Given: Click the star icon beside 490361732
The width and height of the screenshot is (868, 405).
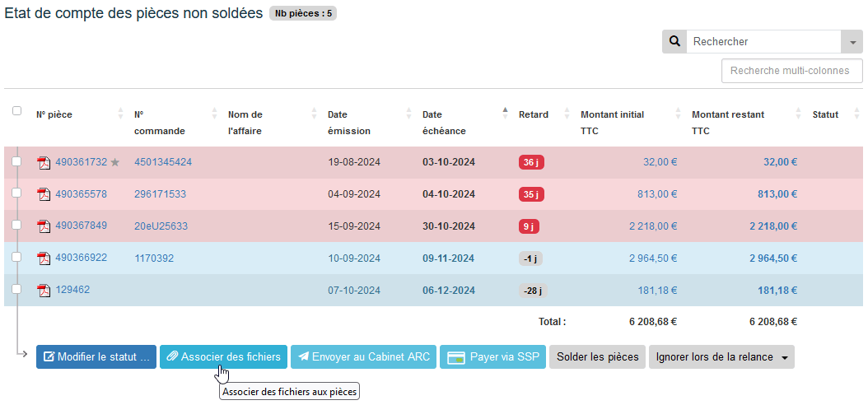Looking at the screenshot, I should click(x=115, y=163).
